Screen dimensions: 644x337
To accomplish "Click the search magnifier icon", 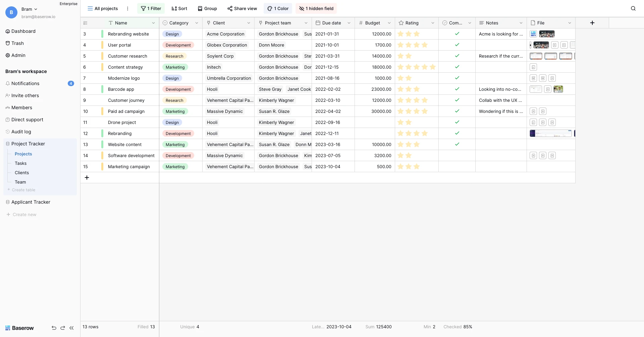I will click(633, 8).
